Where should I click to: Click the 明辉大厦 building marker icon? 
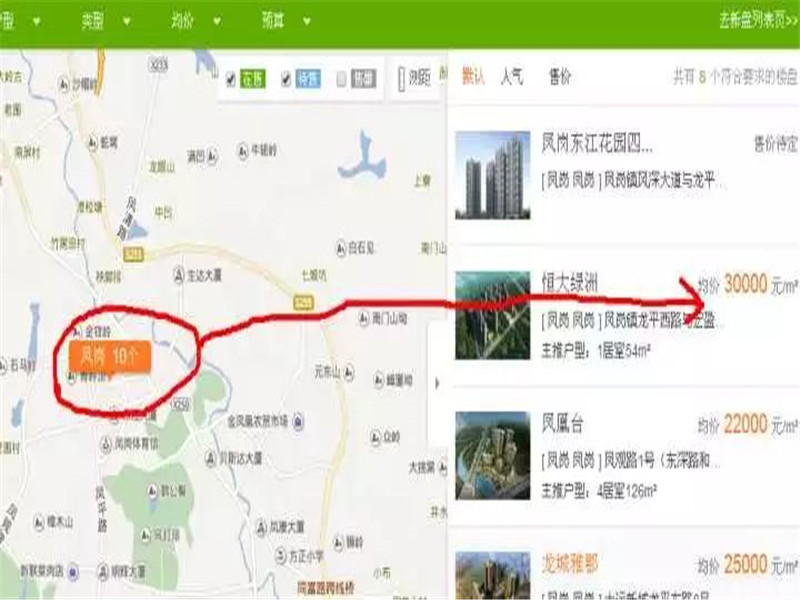coord(103,571)
